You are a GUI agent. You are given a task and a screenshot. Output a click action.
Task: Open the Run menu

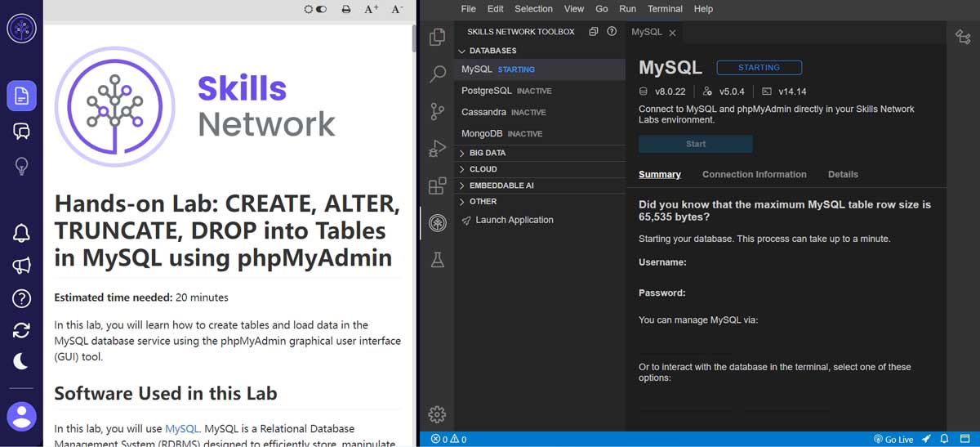627,9
